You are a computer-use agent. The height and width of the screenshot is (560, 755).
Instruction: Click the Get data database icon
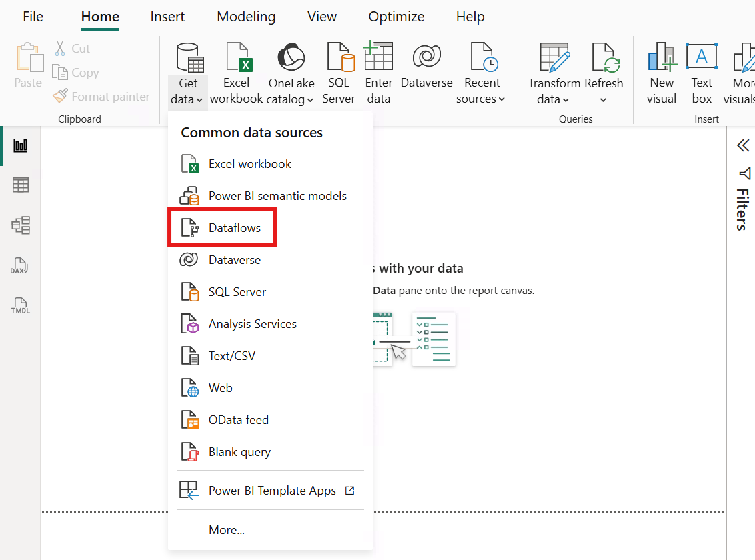(189, 58)
